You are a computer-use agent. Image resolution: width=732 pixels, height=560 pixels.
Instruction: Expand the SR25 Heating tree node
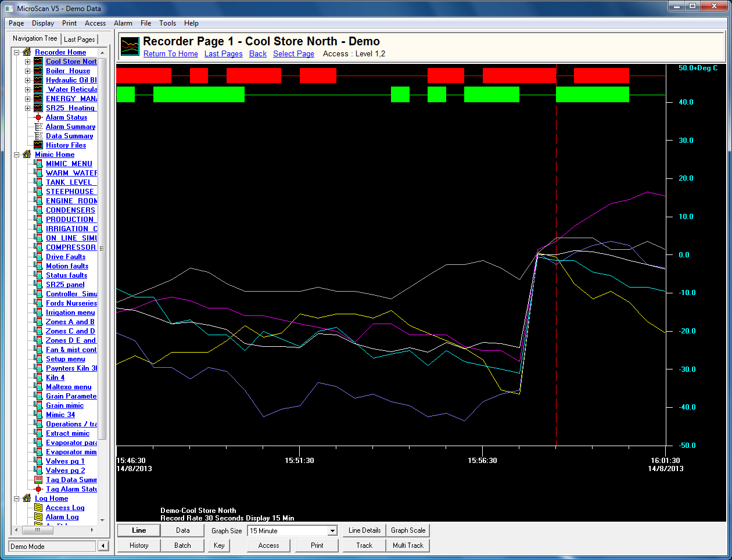coord(27,108)
